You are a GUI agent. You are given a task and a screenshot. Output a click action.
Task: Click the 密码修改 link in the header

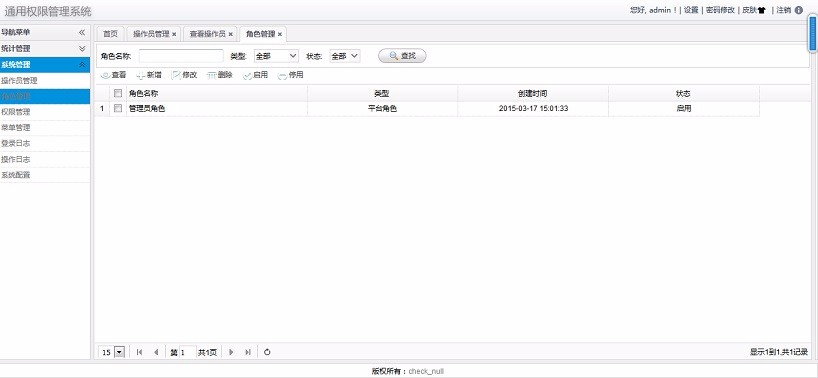720,10
